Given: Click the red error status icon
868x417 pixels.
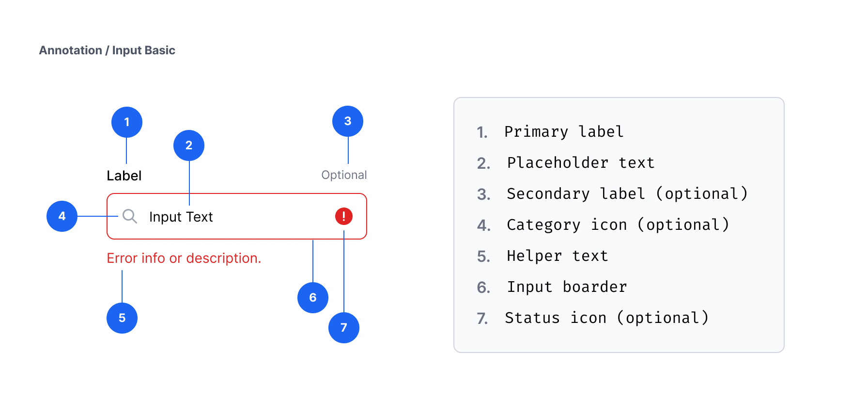Looking at the screenshot, I should [344, 216].
